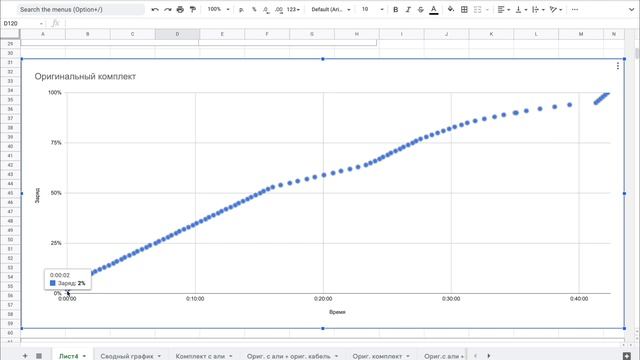Open the merge cells options arrow
Screen dimensions: 640x360
pos(487,9)
